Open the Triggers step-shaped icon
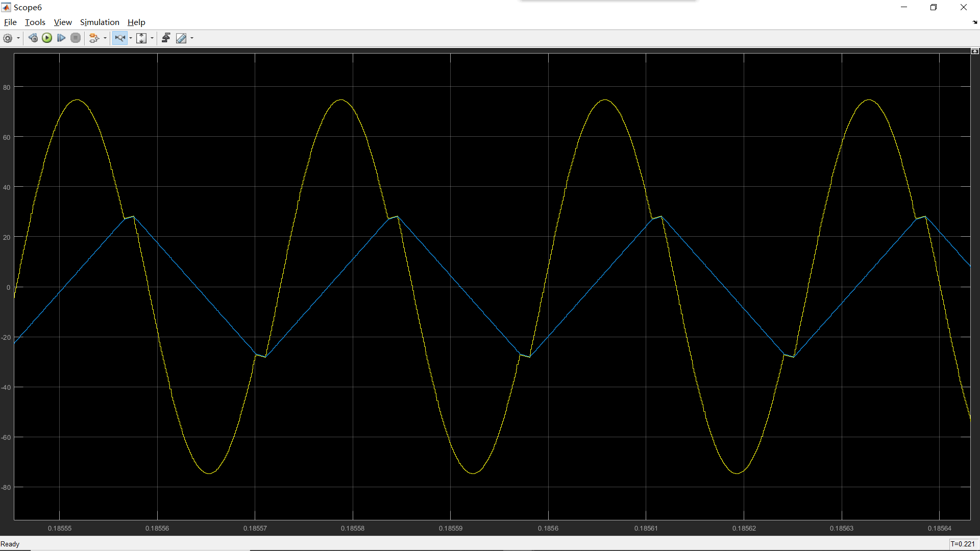This screenshot has width=980, height=551. [x=166, y=38]
